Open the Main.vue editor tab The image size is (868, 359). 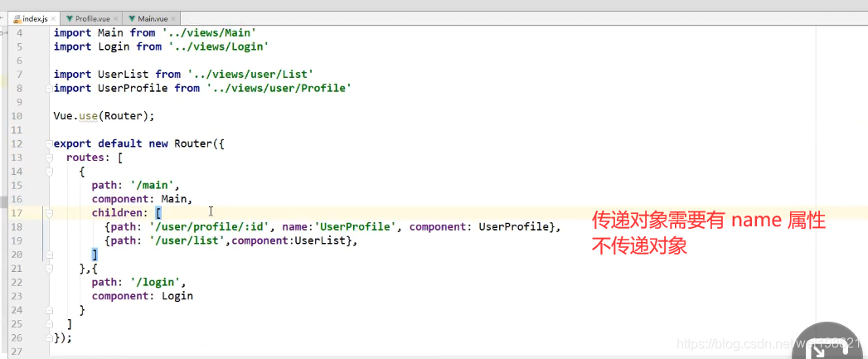tap(152, 18)
